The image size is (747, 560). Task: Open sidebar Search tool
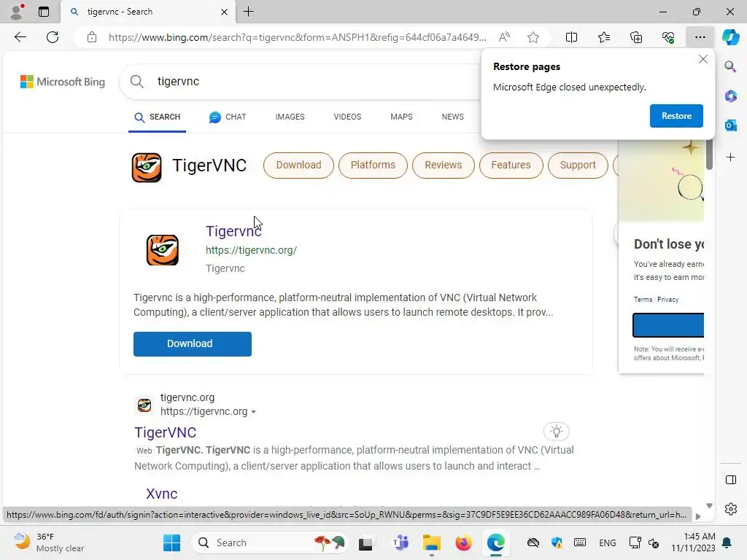point(730,66)
